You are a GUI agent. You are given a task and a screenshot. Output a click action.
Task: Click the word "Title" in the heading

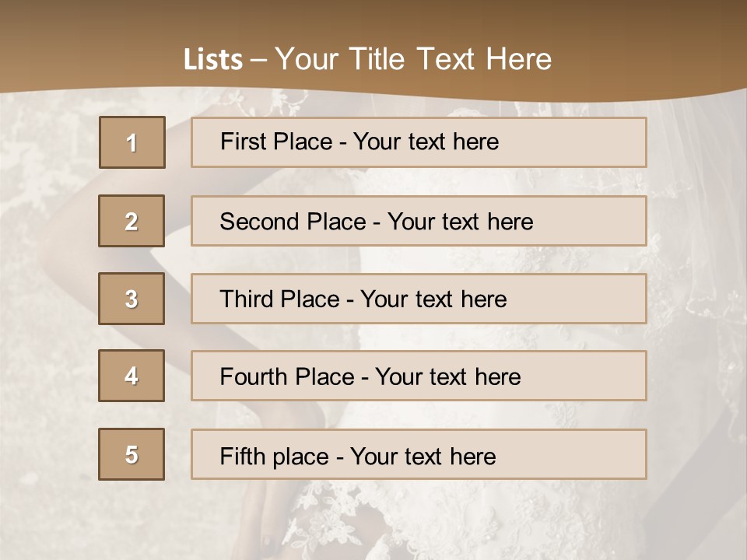(379, 59)
